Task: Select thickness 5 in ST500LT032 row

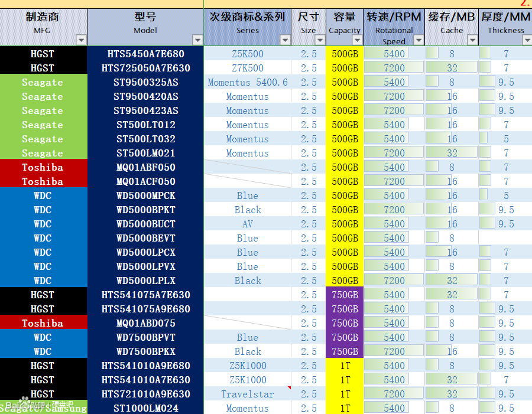Action: pos(505,139)
